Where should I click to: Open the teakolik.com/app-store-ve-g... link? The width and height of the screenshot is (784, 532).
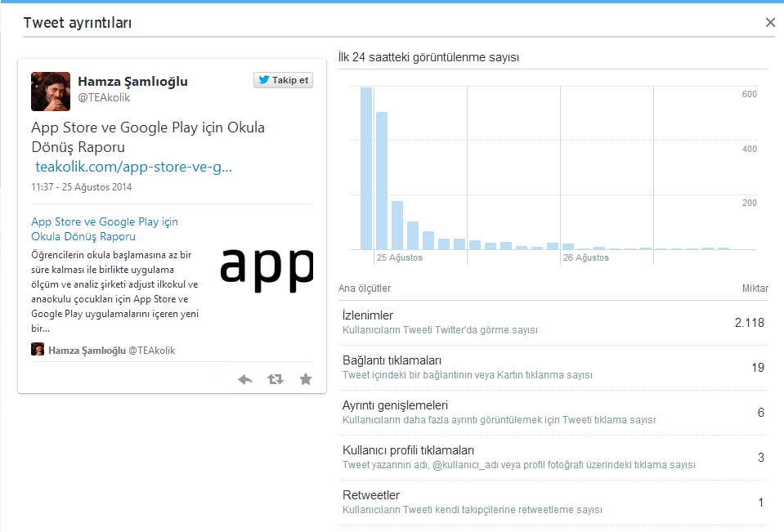pos(133,167)
